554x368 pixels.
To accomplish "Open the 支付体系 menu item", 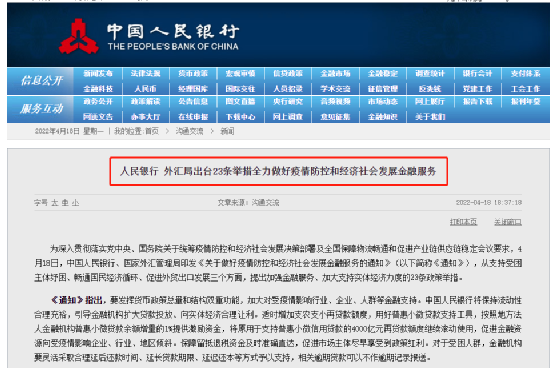I will coord(525,73).
